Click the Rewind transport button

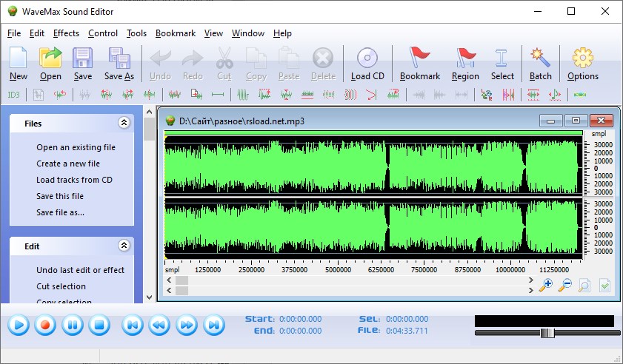point(159,325)
